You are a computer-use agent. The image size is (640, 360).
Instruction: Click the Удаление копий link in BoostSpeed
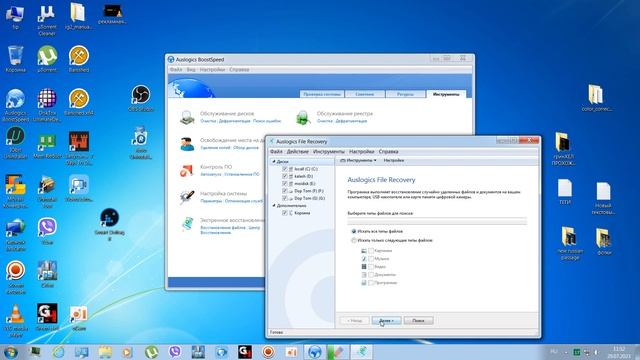(x=216, y=148)
